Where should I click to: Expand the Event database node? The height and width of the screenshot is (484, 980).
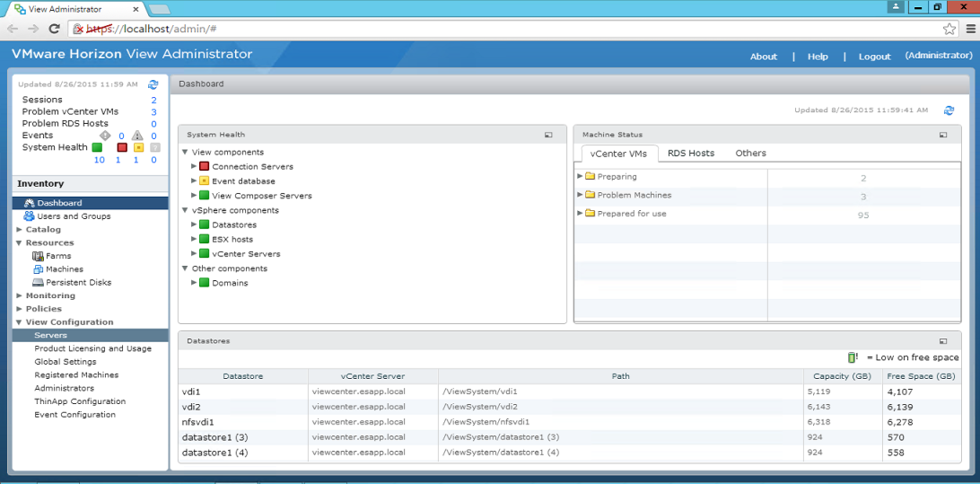194,180
